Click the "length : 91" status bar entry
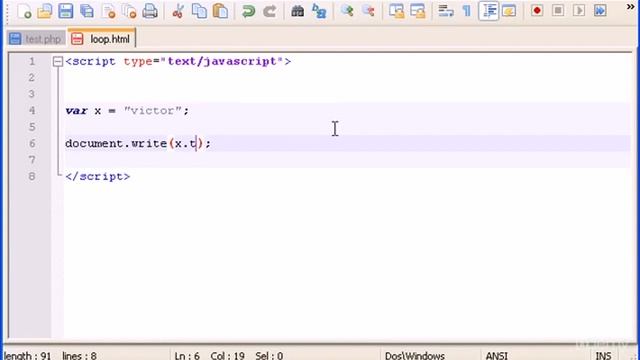This screenshot has height=360, width=640. [x=27, y=356]
